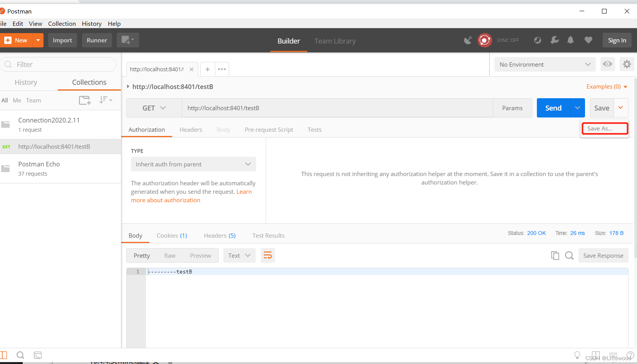Click the Save Response button
Image resolution: width=637 pixels, height=364 pixels.
(603, 255)
